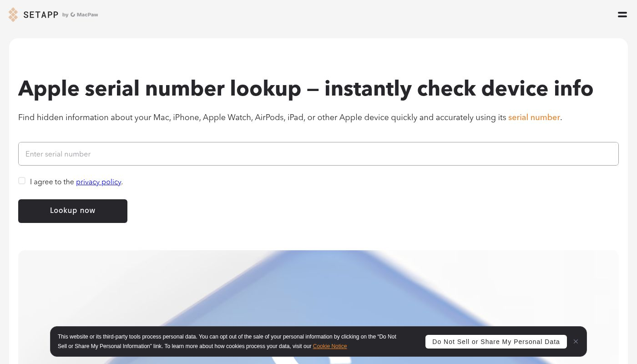Click the main headline about serial number lookup
Image resolution: width=637 pixels, height=364 pixels.
click(306, 88)
